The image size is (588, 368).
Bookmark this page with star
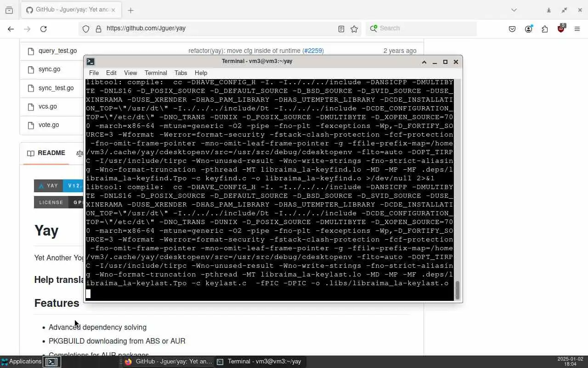point(354,29)
